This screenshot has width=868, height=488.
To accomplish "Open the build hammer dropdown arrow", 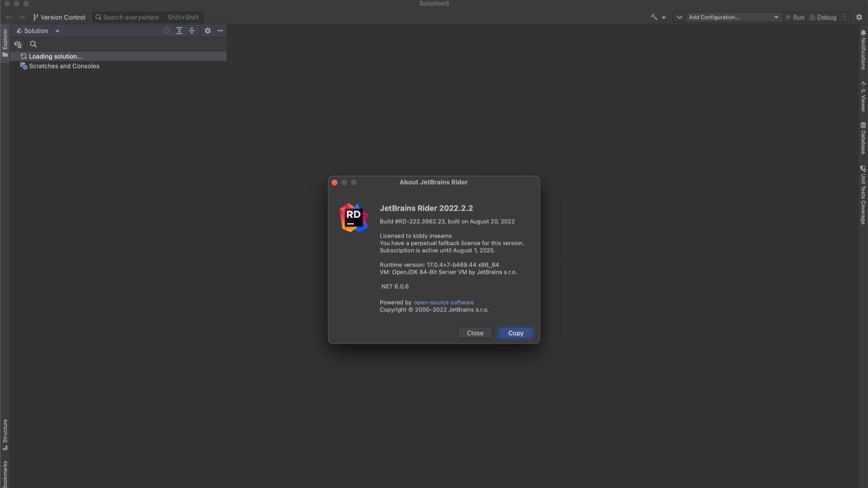I will coord(664,18).
